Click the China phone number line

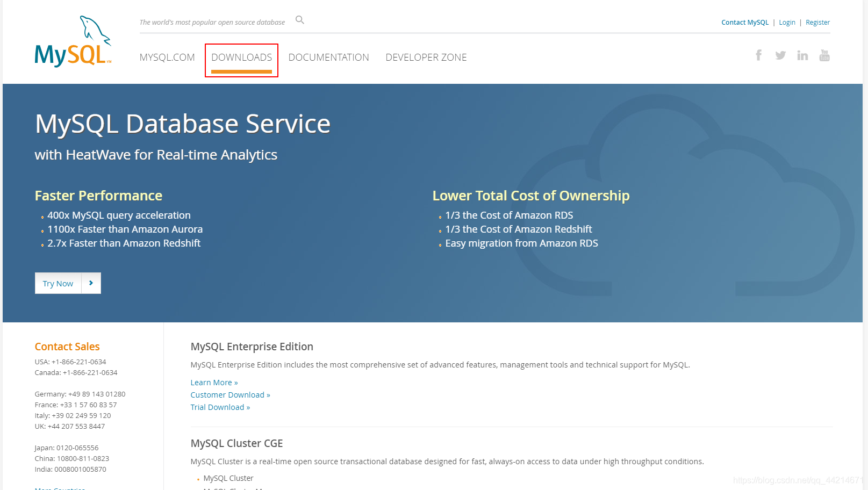tap(72, 459)
